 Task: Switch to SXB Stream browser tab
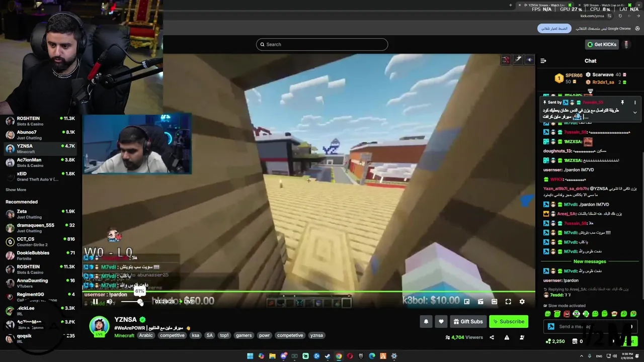(x=604, y=5)
